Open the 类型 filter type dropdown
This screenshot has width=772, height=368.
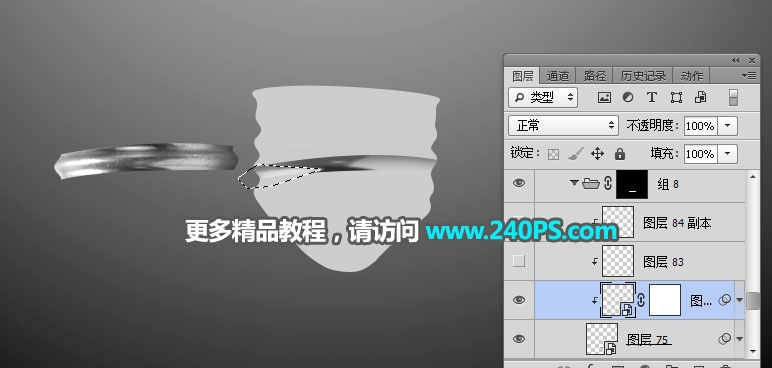543,98
